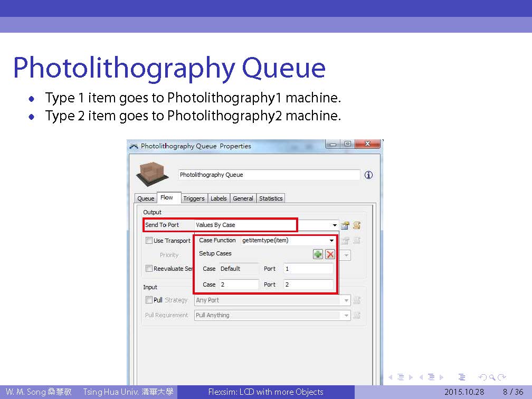Image resolution: width=532 pixels, height=399 pixels.
Task: Toggle the Reevaluate Sendto checkbox
Action: pyautogui.click(x=149, y=269)
